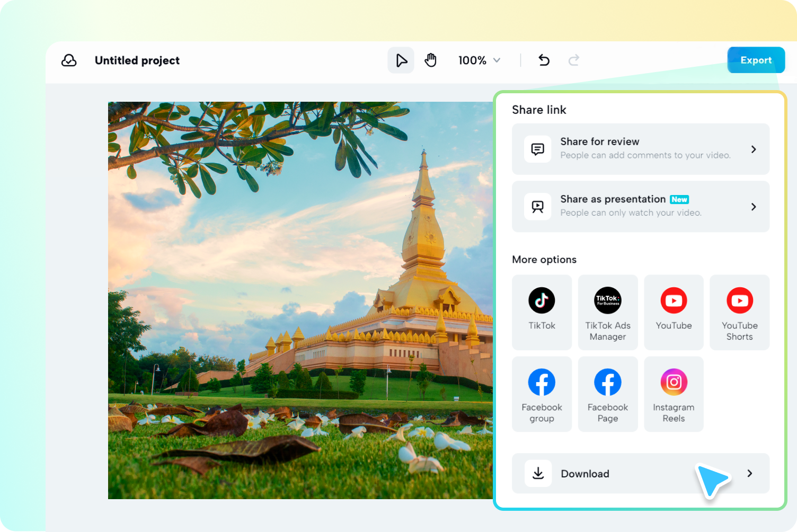Viewport: 797px width, 532px height.
Task: Open the Download options
Action: pyautogui.click(x=640, y=473)
